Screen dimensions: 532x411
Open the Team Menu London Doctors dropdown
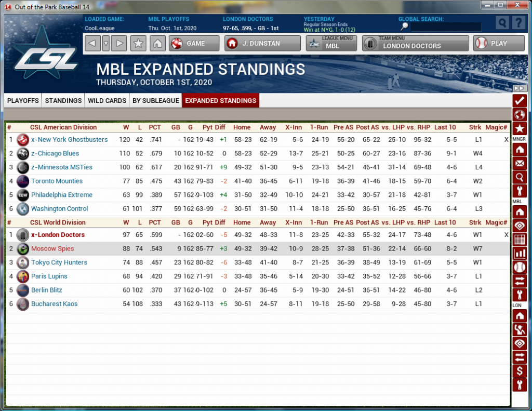click(x=415, y=44)
